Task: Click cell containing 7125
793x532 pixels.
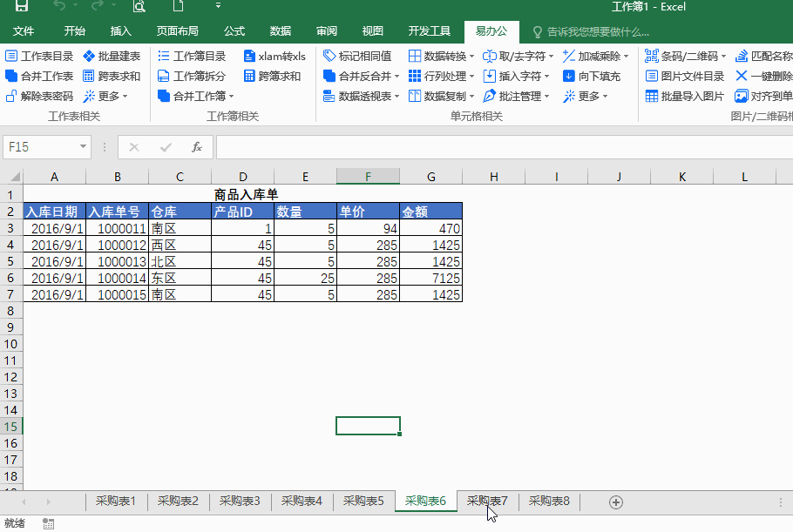Action: [430, 278]
